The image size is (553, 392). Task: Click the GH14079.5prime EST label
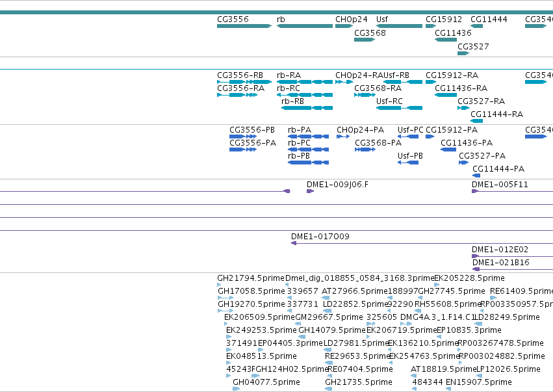tap(332, 330)
